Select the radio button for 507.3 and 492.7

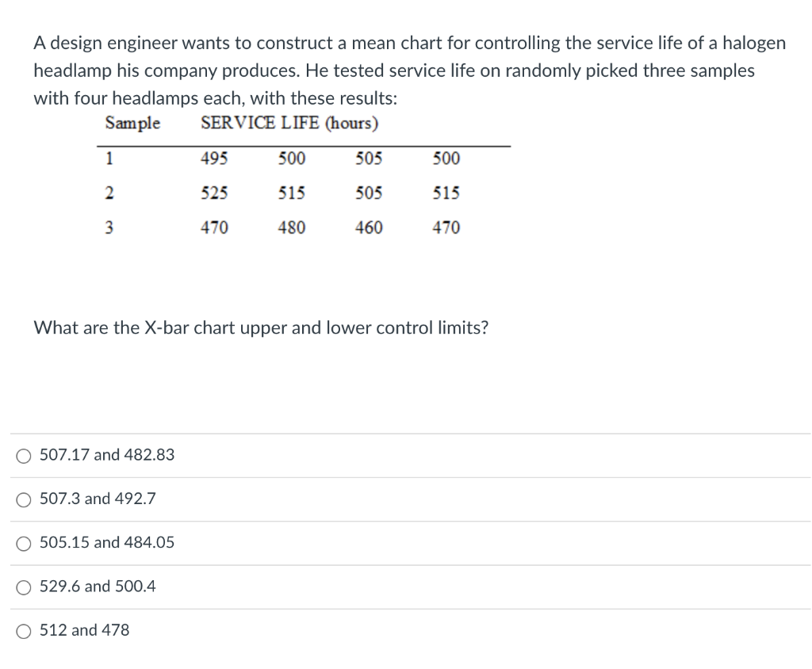(x=24, y=499)
